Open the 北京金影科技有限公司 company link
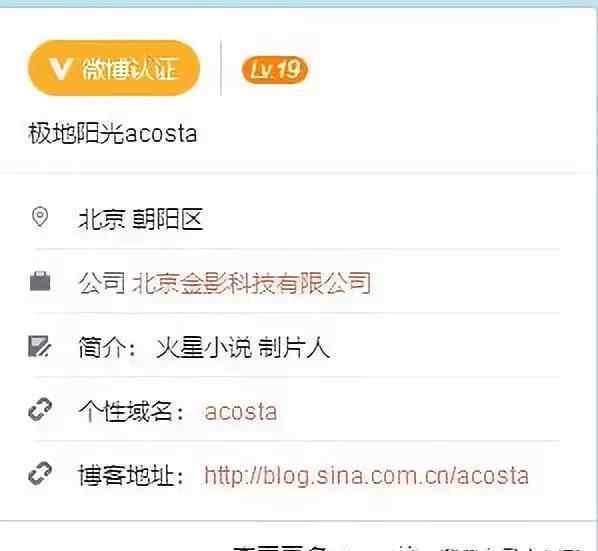The image size is (598, 551). [x=251, y=283]
